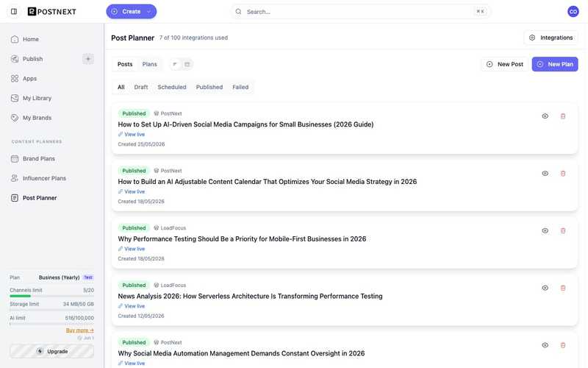The height and width of the screenshot is (368, 588).
Task: Click the New Post button
Action: [x=505, y=64]
